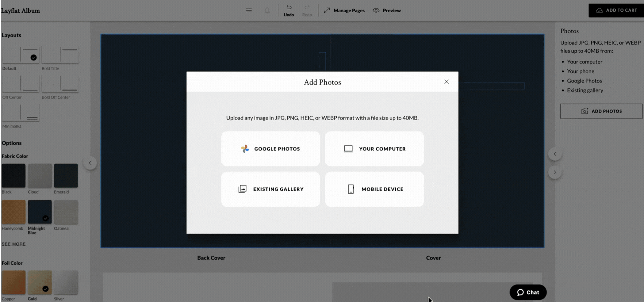Open Manage Pages
Viewport: 644px width, 302px height.
(x=349, y=10)
